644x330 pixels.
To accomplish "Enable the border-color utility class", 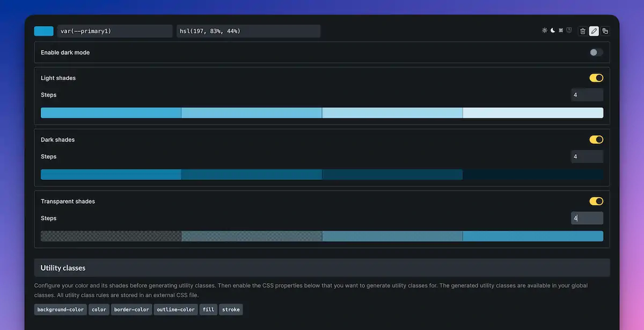I will click(131, 309).
